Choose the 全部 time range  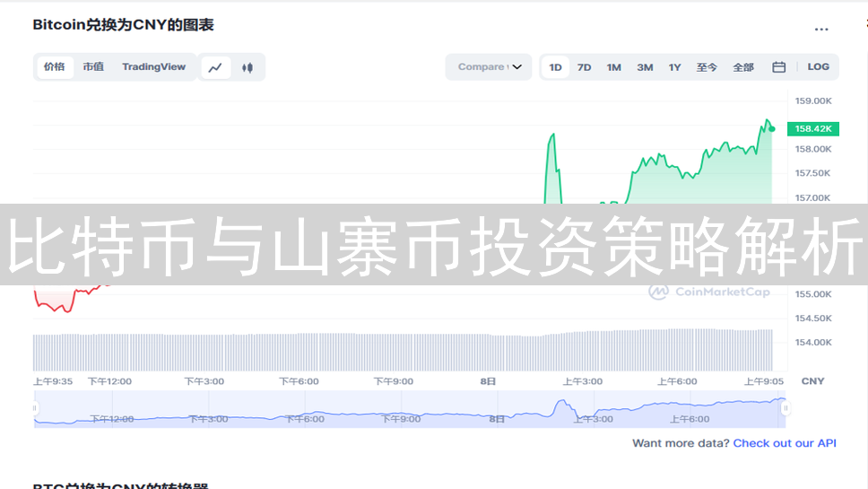742,67
